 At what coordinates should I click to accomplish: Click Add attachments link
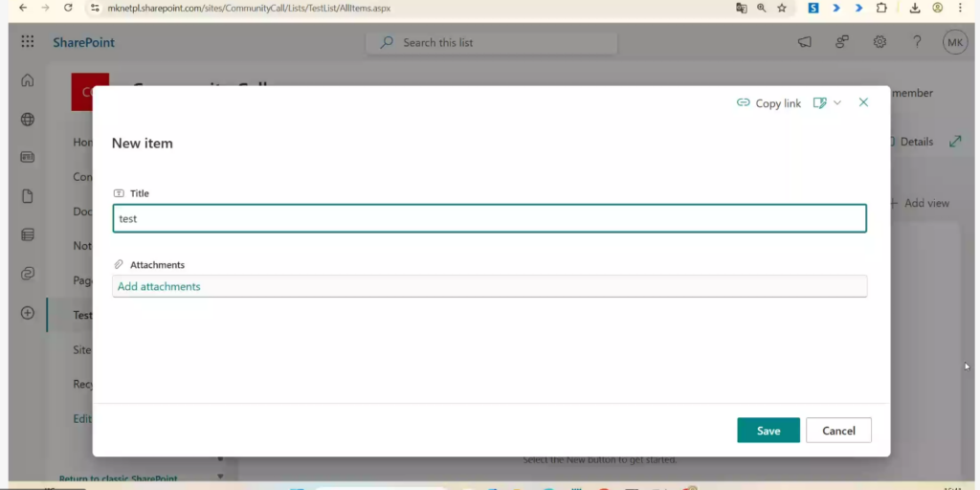pyautogui.click(x=159, y=286)
